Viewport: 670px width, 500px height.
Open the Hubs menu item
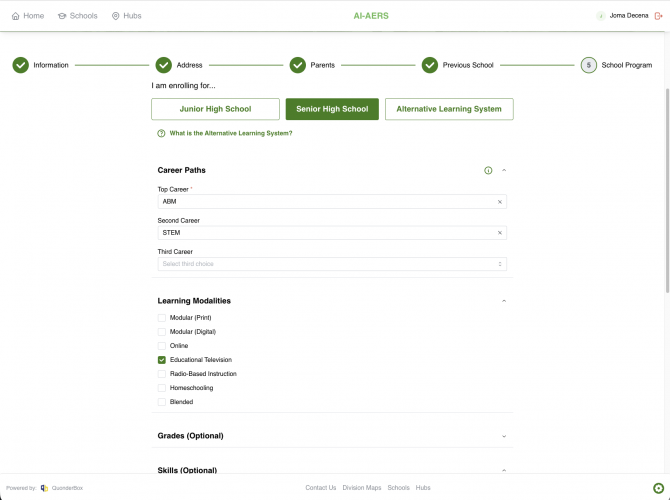[126, 16]
